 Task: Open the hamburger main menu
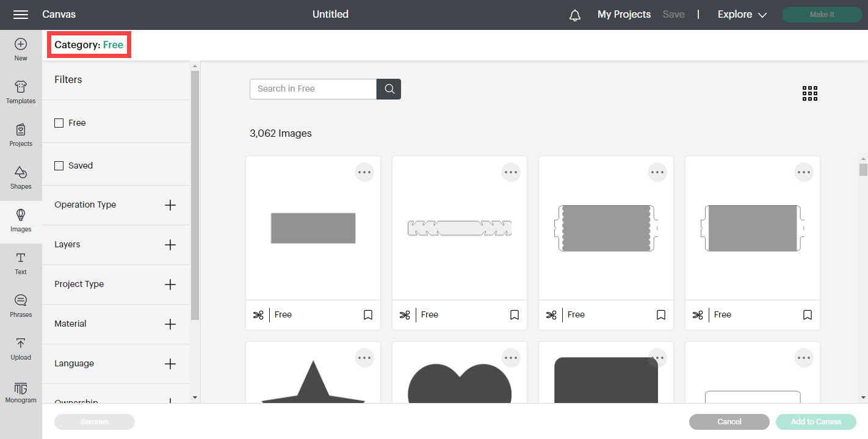[x=21, y=15]
